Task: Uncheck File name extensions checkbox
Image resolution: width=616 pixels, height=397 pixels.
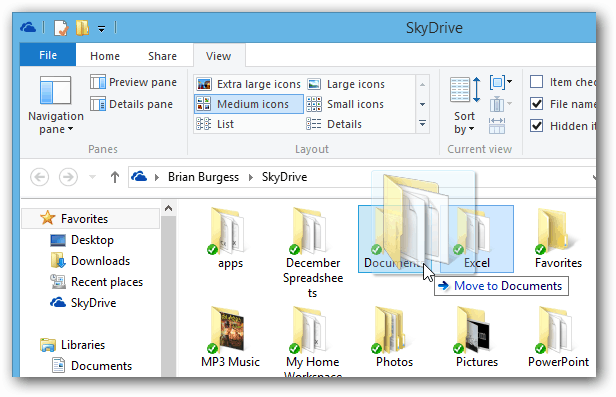Action: point(537,104)
